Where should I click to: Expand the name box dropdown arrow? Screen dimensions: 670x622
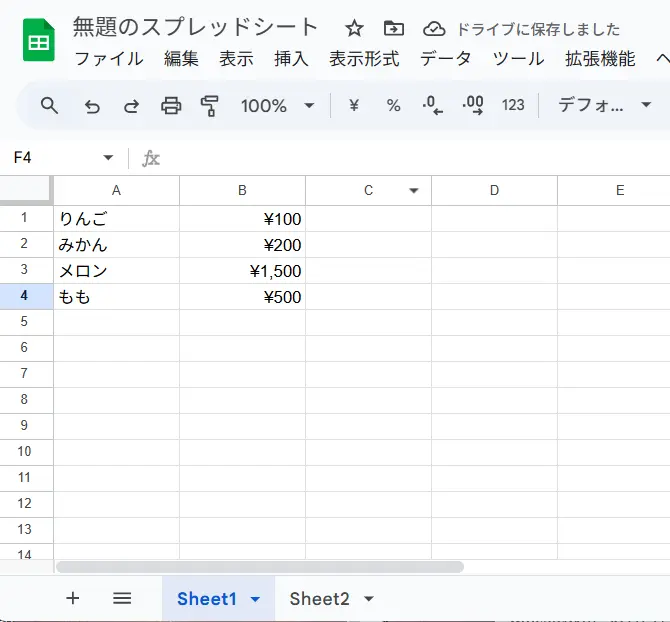108,158
